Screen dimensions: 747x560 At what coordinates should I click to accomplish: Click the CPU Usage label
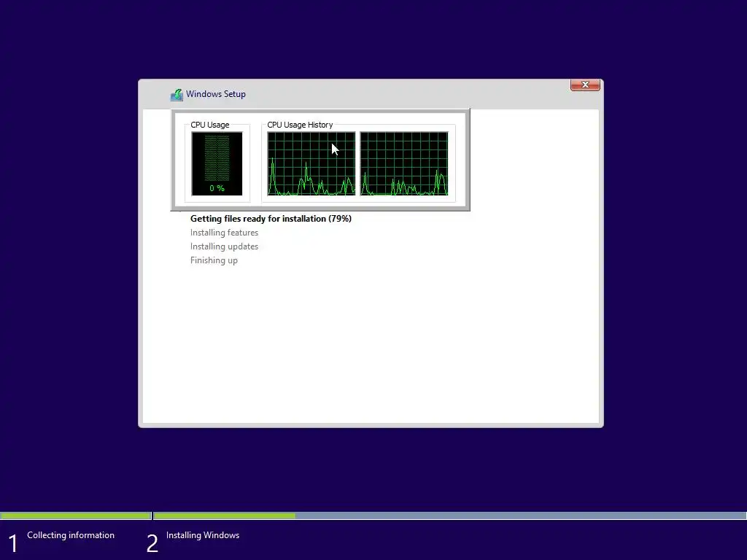coord(210,125)
